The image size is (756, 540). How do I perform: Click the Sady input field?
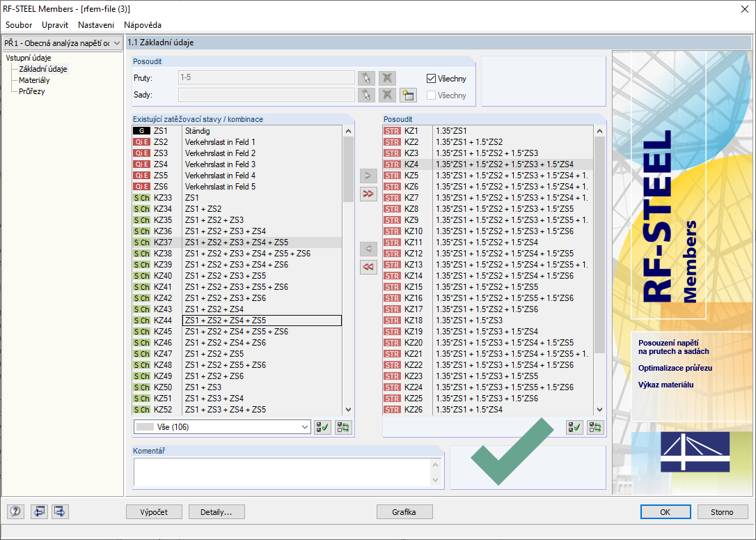[x=266, y=95]
